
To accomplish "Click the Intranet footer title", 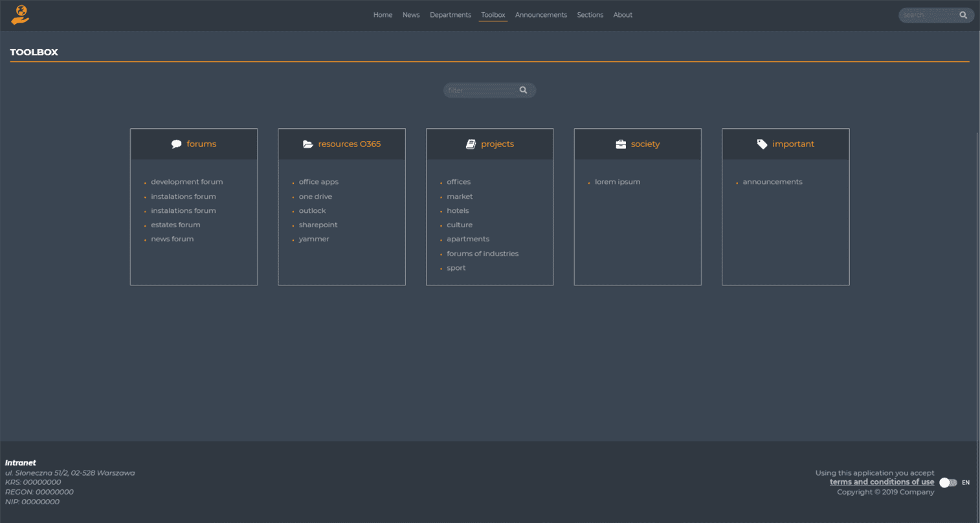I will click(x=21, y=463).
